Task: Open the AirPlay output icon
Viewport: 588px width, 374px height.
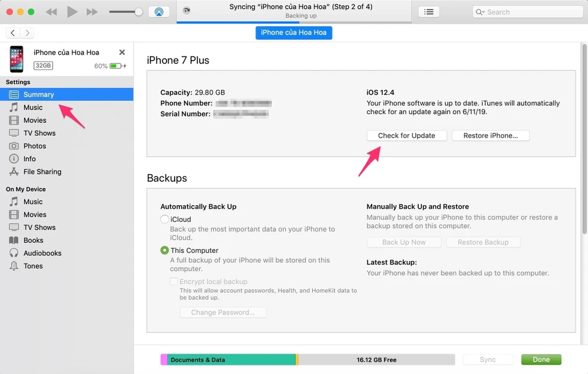Action: click(x=159, y=12)
